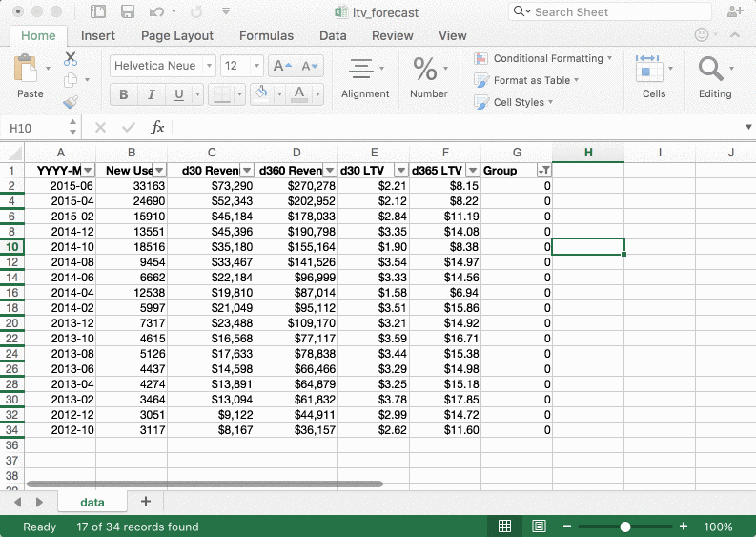Viewport: 756px width, 537px height.
Task: Click the insert function fx icon
Action: (157, 128)
